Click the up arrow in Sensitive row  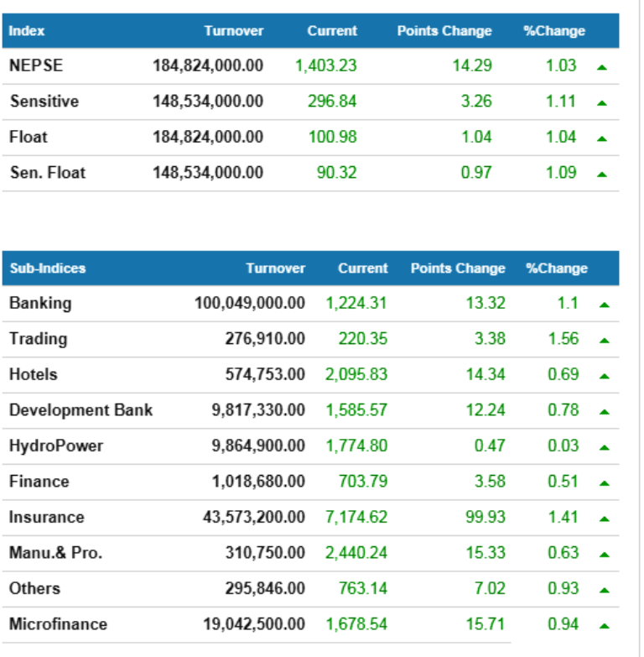point(601,103)
